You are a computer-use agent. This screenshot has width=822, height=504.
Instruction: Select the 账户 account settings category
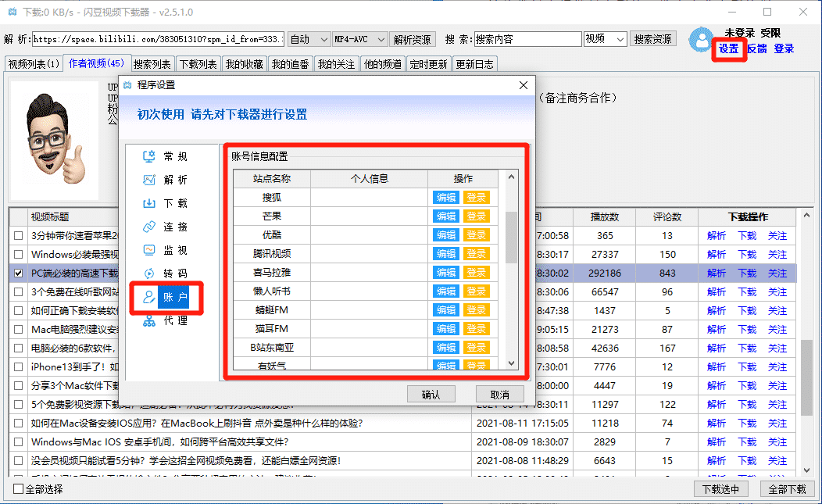pyautogui.click(x=165, y=297)
